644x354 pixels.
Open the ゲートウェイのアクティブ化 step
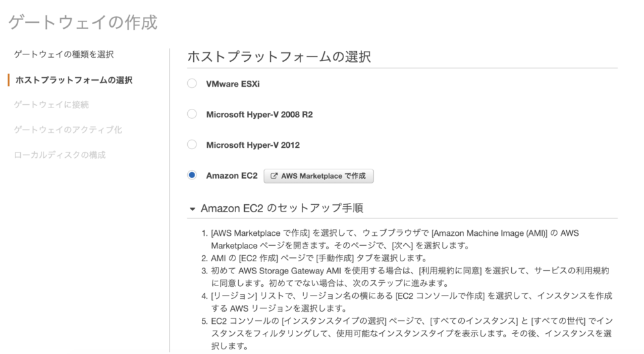click(x=68, y=130)
